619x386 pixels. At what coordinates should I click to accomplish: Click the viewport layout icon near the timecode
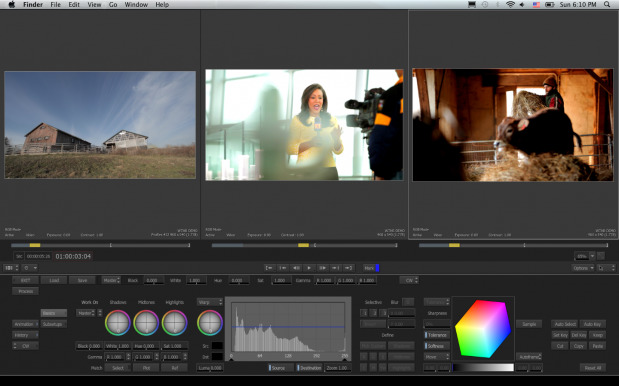[11, 268]
